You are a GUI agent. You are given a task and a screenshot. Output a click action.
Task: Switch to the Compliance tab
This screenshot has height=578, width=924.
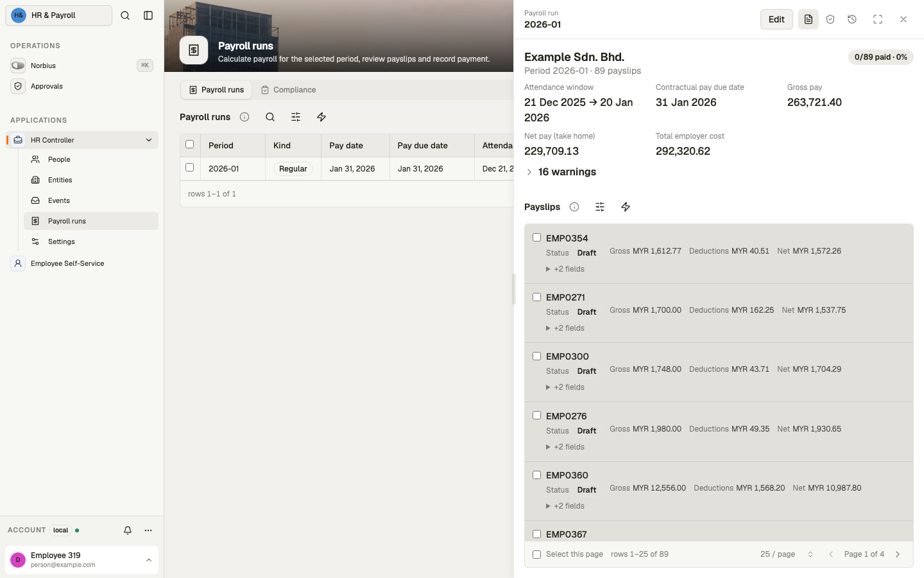(x=288, y=90)
